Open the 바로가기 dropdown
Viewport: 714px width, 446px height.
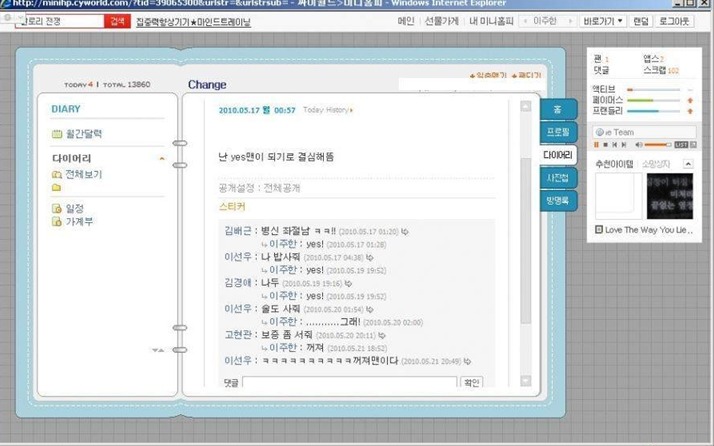coord(602,20)
